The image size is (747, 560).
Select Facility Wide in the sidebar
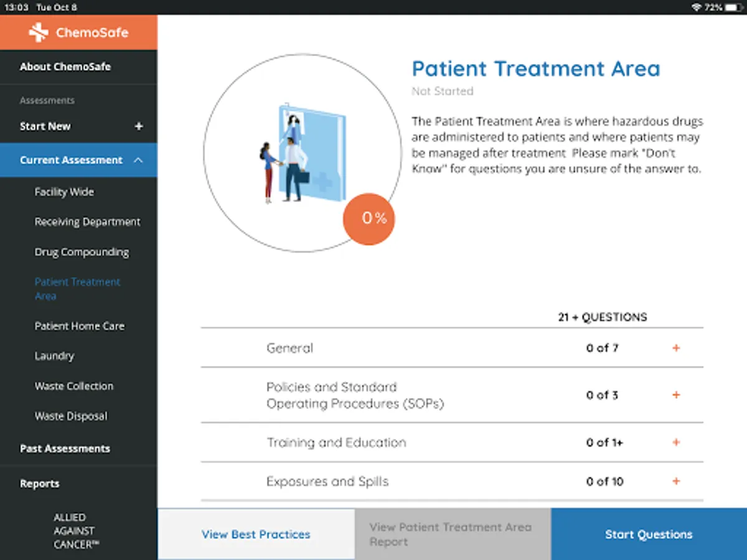64,192
